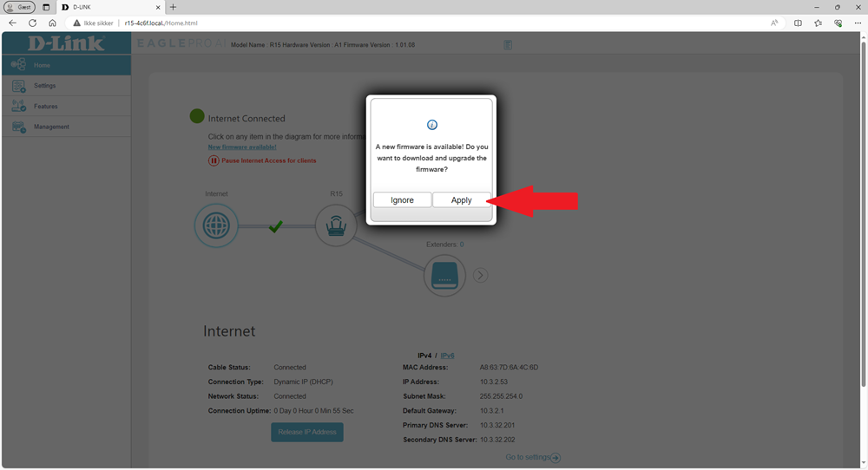This screenshot has height=470, width=868.
Task: Click the green Internet Connected status dot
Action: 197,116
